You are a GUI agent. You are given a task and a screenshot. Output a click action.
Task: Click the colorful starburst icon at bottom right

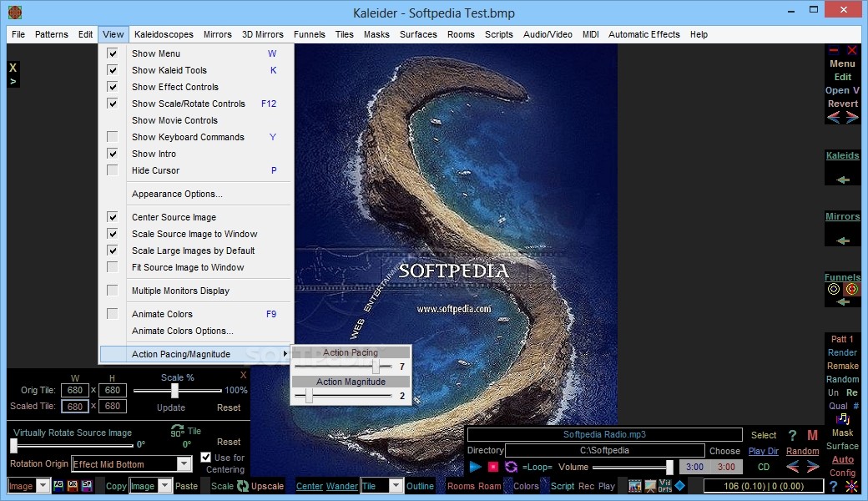[852, 487]
